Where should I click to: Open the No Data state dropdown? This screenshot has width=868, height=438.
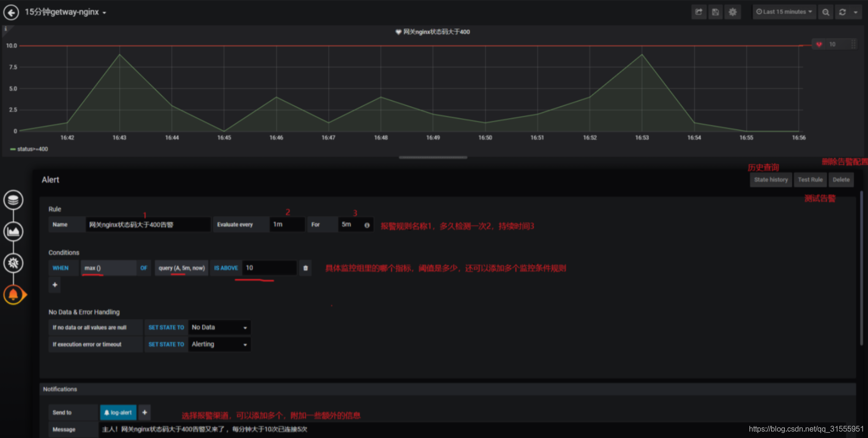pos(219,327)
